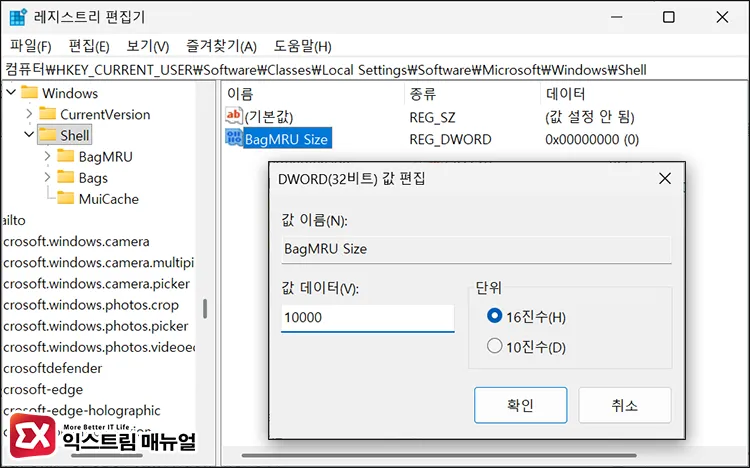Collapse the Shell tree node

click(x=29, y=134)
